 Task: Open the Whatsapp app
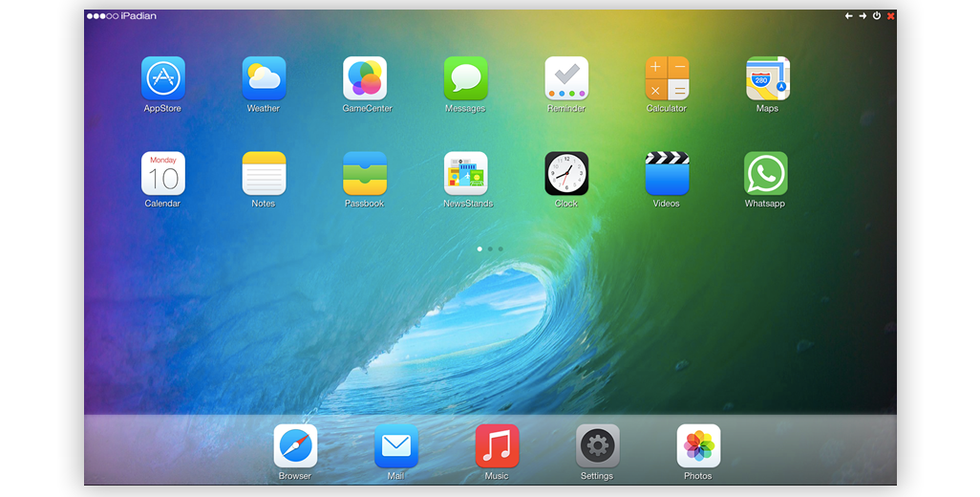[x=766, y=173]
